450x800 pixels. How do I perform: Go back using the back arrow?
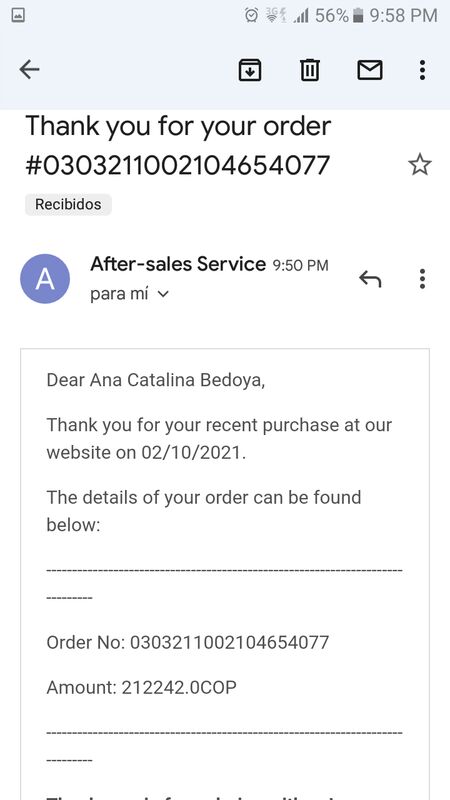[x=29, y=69]
